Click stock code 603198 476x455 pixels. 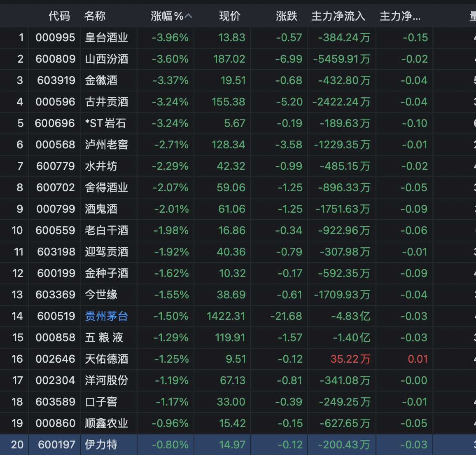point(56,252)
